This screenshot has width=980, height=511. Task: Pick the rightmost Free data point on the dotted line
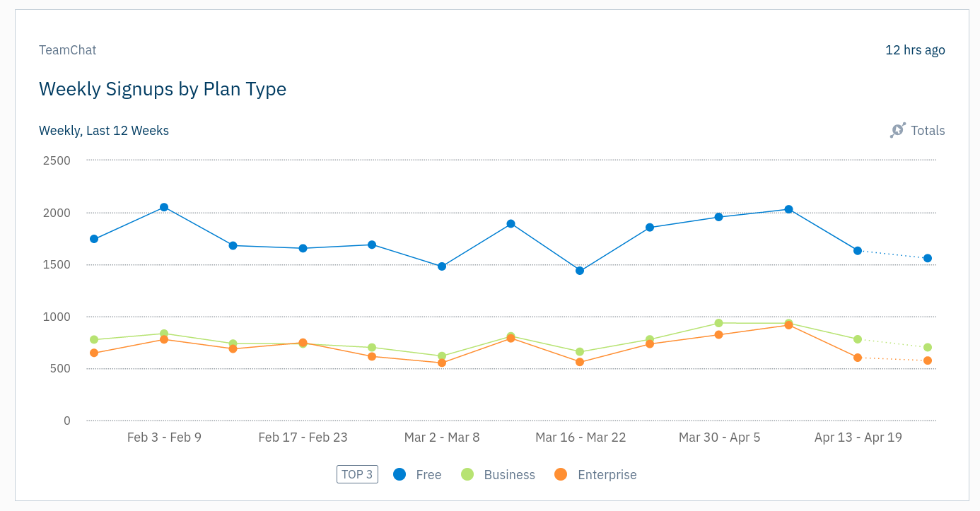click(927, 258)
